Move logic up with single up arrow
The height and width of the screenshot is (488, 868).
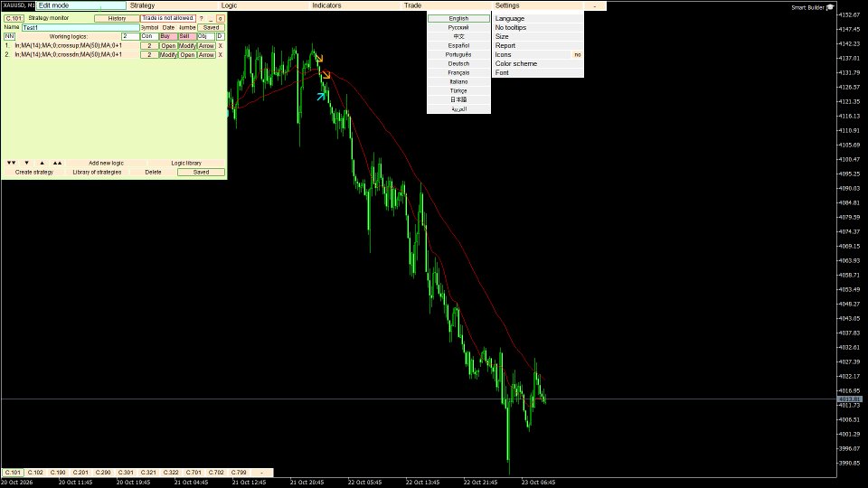(x=42, y=164)
